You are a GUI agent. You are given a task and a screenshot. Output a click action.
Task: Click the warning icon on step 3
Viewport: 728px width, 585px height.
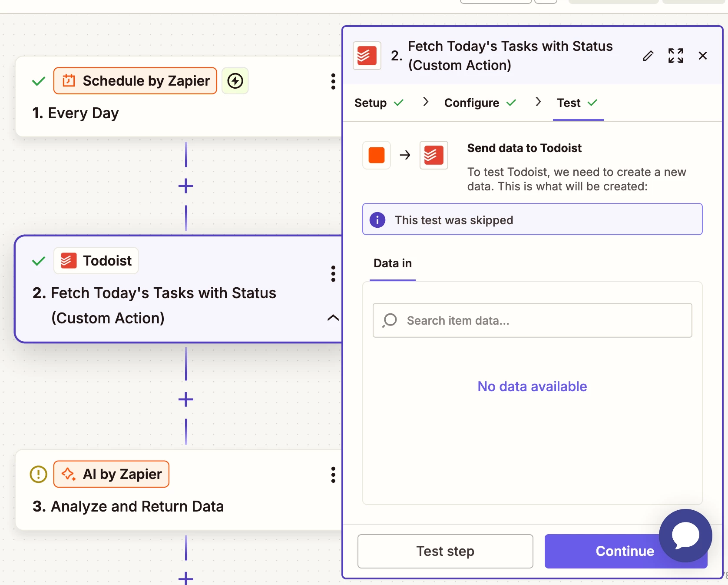pos(39,474)
